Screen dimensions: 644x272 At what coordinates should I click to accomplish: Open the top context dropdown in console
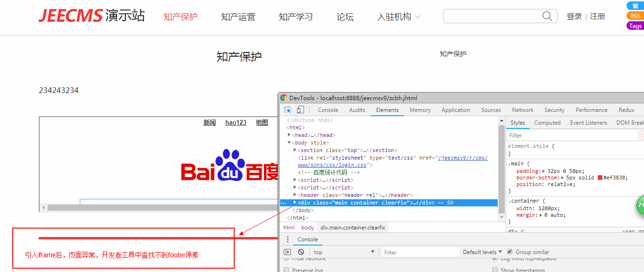click(344, 252)
